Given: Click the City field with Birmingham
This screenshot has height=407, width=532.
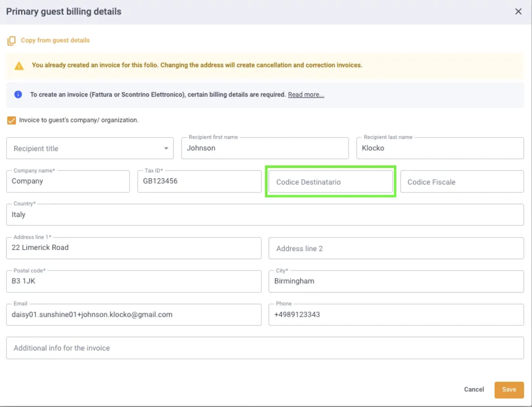Looking at the screenshot, I should (396, 281).
